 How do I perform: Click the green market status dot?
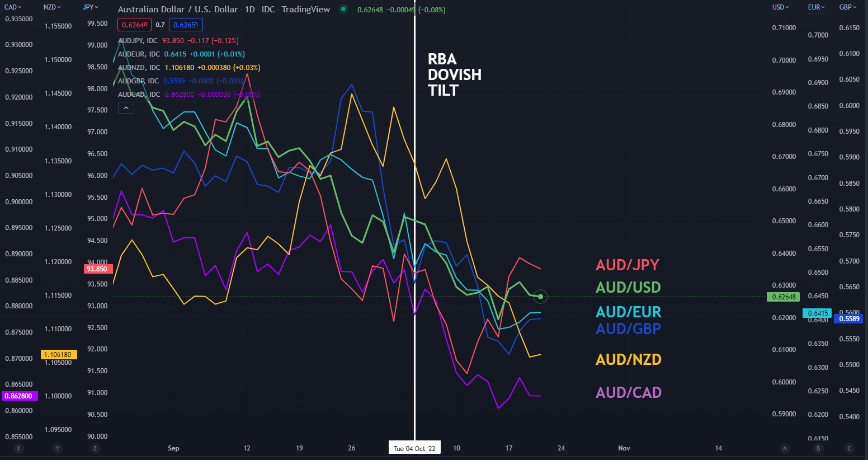tap(343, 10)
